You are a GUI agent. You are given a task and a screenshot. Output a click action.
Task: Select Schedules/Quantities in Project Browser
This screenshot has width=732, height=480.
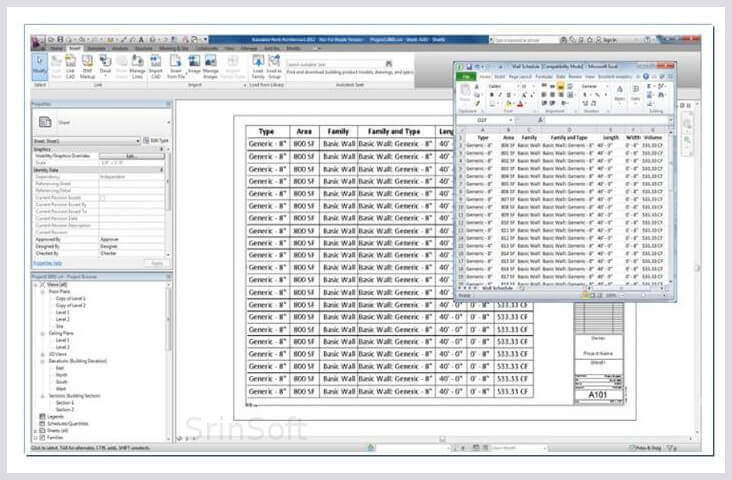click(67, 424)
